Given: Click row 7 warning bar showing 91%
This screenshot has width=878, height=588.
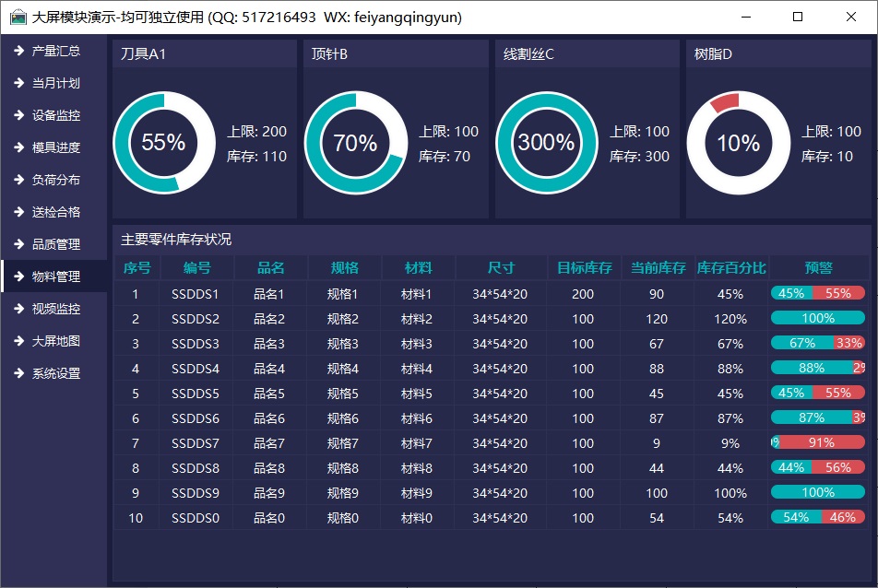Looking at the screenshot, I should coord(820,442).
